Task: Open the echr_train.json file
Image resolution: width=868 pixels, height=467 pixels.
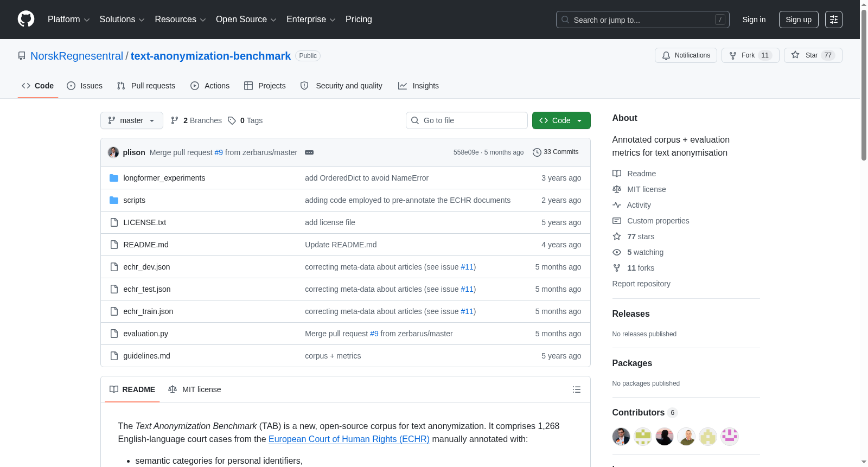Action: 148,311
